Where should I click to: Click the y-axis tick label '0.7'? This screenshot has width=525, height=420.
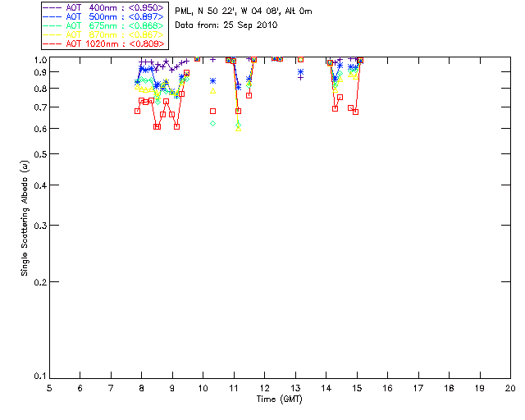click(x=40, y=107)
